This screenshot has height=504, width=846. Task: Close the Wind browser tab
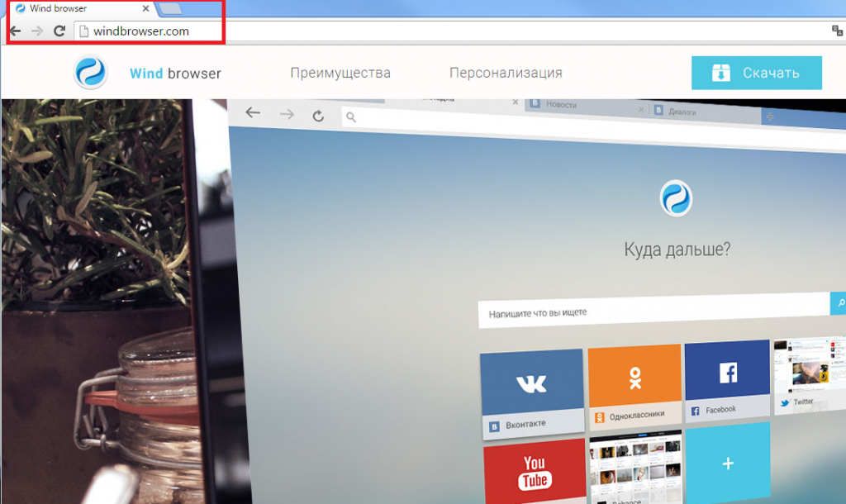146,9
